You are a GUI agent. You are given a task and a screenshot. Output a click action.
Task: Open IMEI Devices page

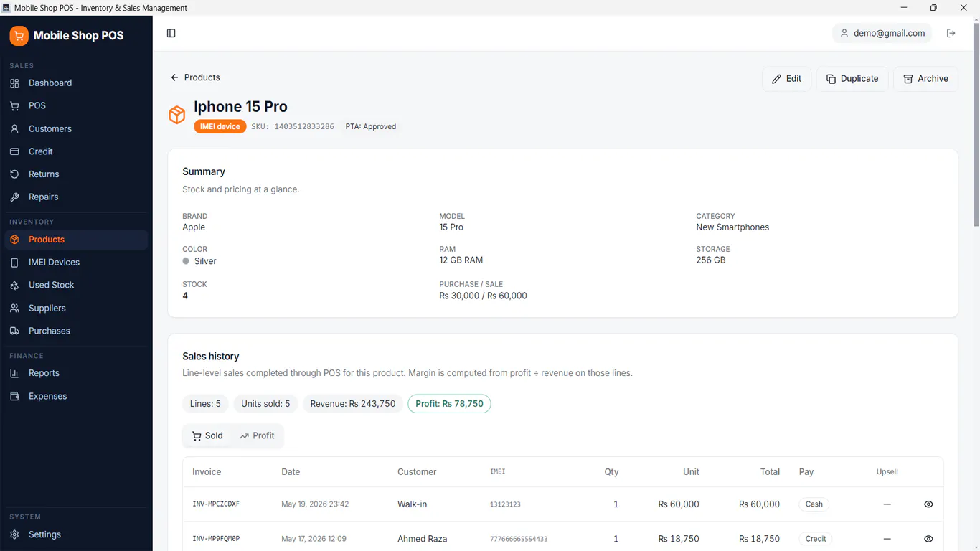point(76,263)
